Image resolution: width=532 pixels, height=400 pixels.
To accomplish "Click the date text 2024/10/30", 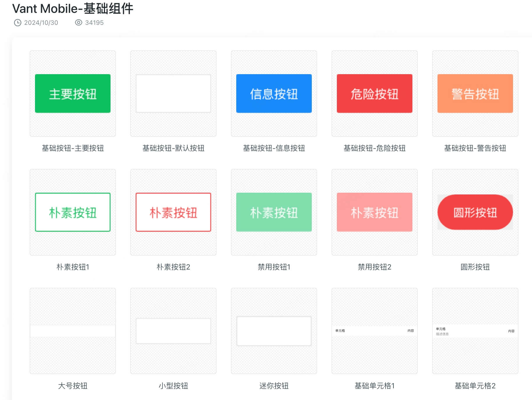I will click(41, 22).
